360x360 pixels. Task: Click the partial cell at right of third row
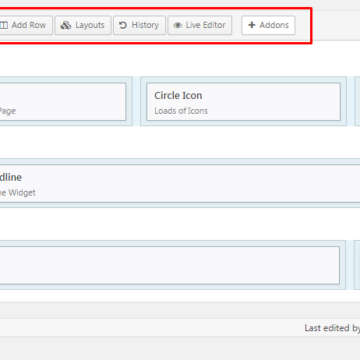point(357,265)
